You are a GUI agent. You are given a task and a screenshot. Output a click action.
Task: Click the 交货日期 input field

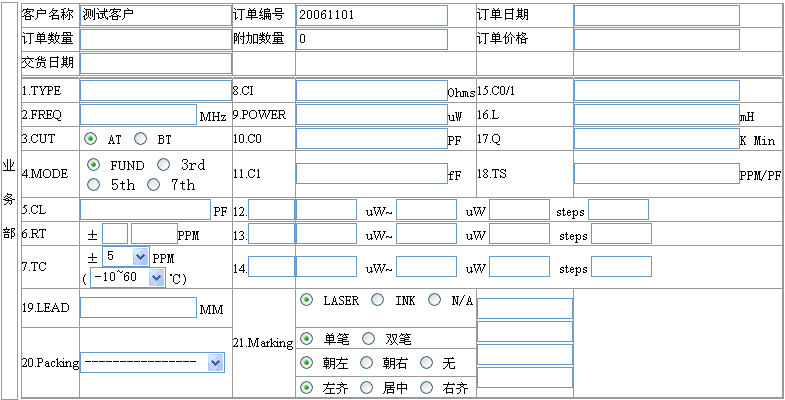pos(156,64)
